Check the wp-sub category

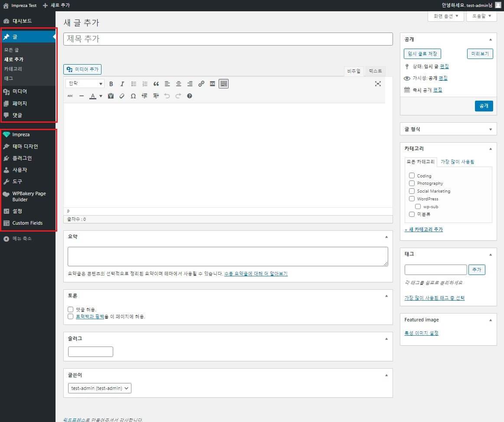coord(418,206)
